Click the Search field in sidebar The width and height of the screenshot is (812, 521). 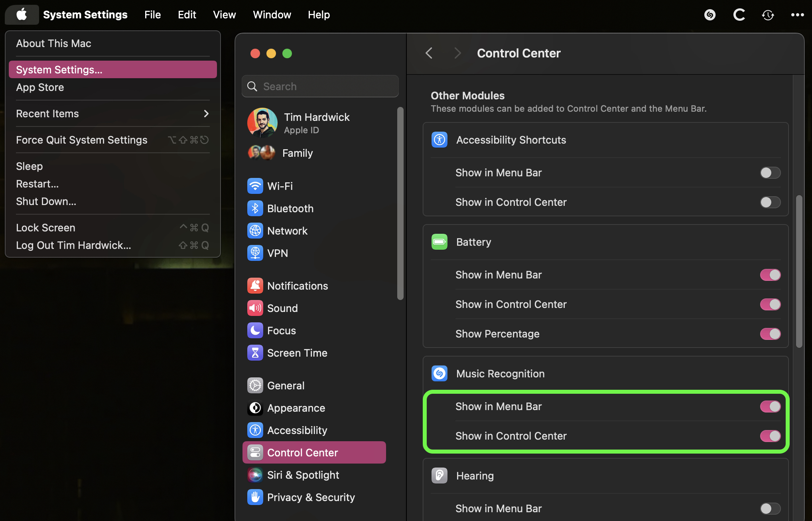click(320, 86)
